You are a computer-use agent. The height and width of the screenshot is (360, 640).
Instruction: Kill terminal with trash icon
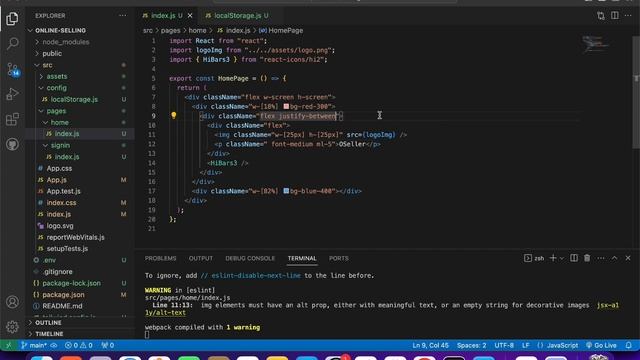click(x=587, y=258)
